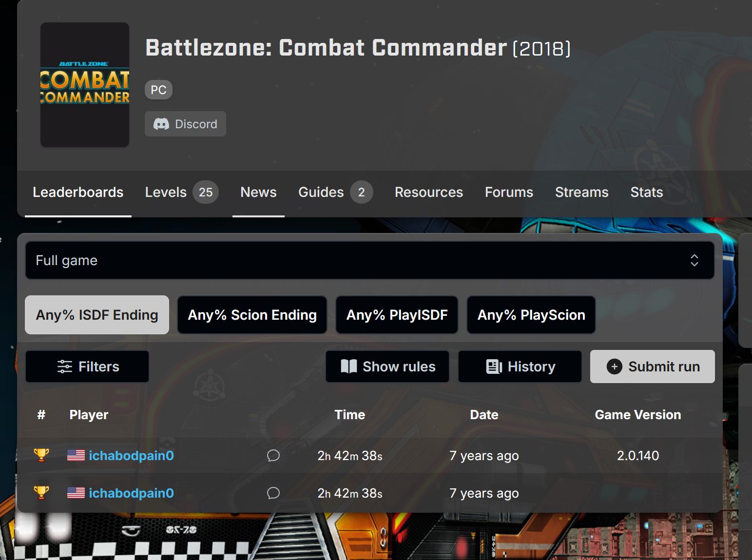Go to the Resources tab
The image size is (752, 560).
429,192
